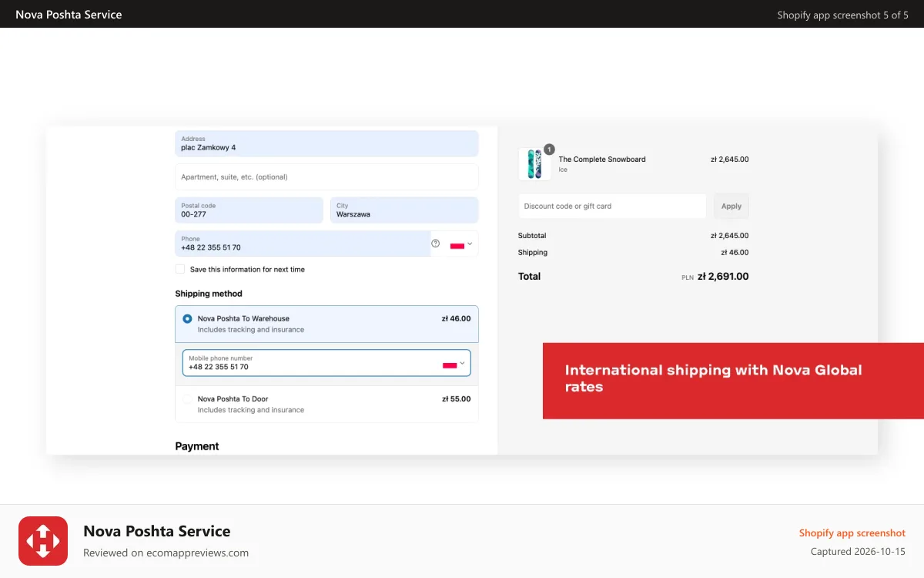Click the snowboard product thumbnail
Image resolution: width=924 pixels, height=578 pixels.
pyautogui.click(x=534, y=164)
